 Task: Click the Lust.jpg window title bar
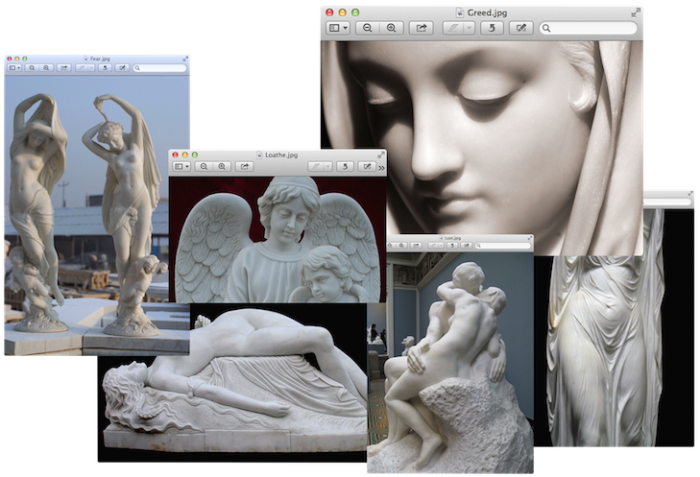460,240
